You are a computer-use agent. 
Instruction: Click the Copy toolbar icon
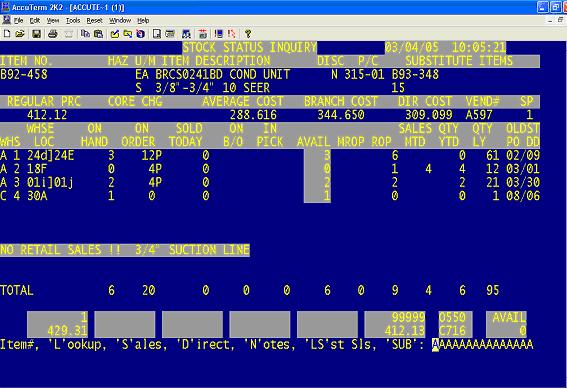point(85,34)
